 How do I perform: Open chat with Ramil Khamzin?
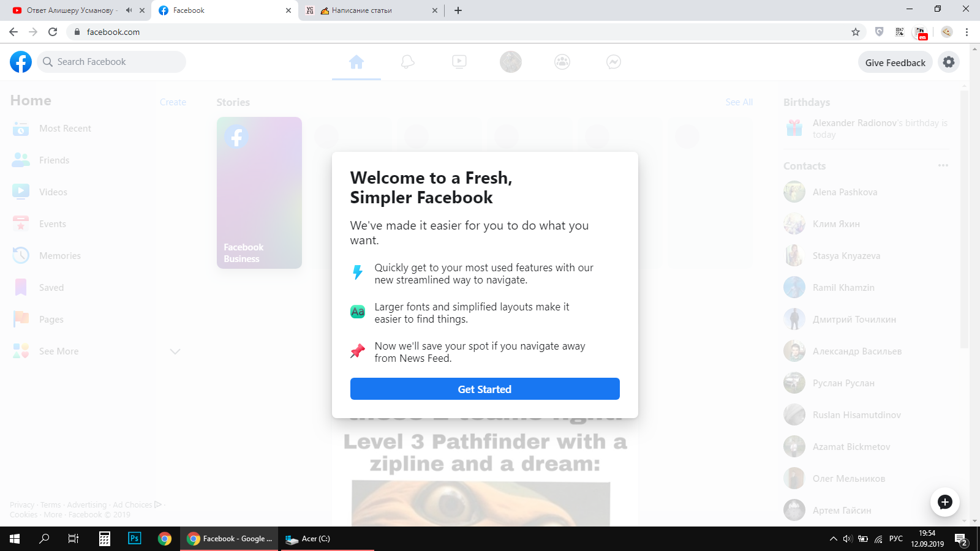[867, 288]
